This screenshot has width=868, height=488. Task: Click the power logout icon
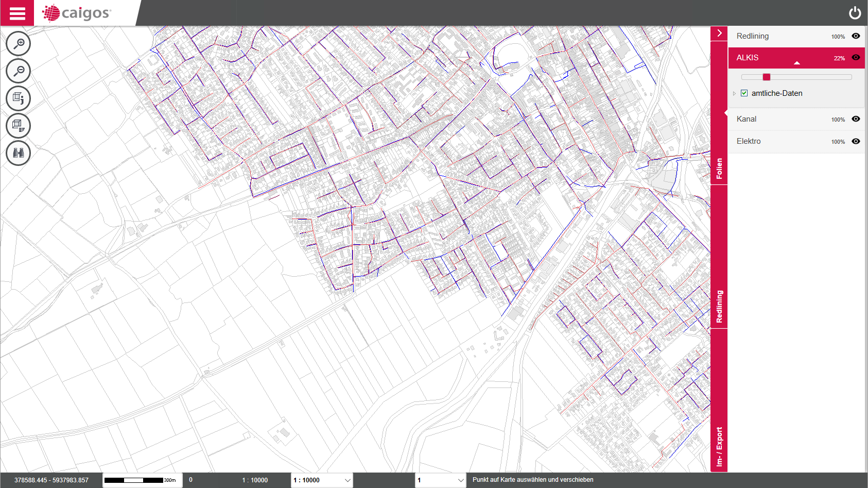(855, 13)
